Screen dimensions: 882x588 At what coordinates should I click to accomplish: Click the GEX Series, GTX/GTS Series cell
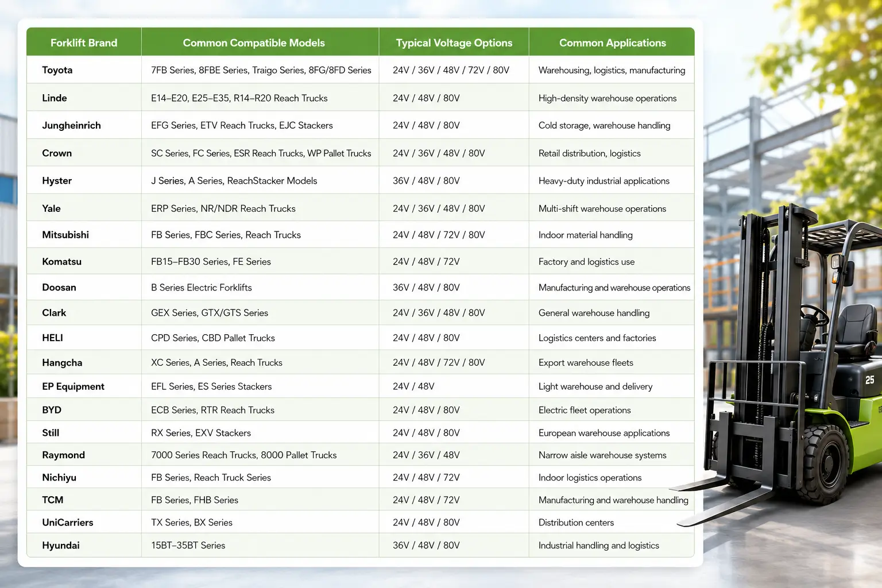[260, 313]
